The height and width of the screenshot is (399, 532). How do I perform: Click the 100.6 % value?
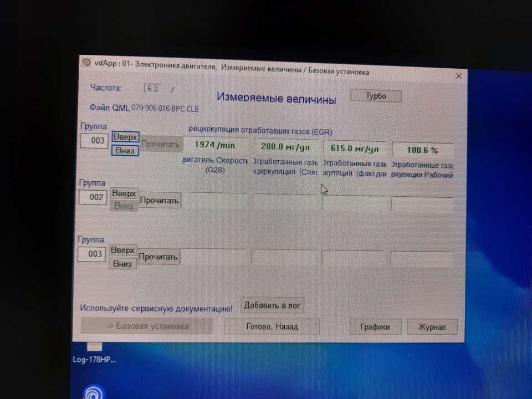(422, 150)
